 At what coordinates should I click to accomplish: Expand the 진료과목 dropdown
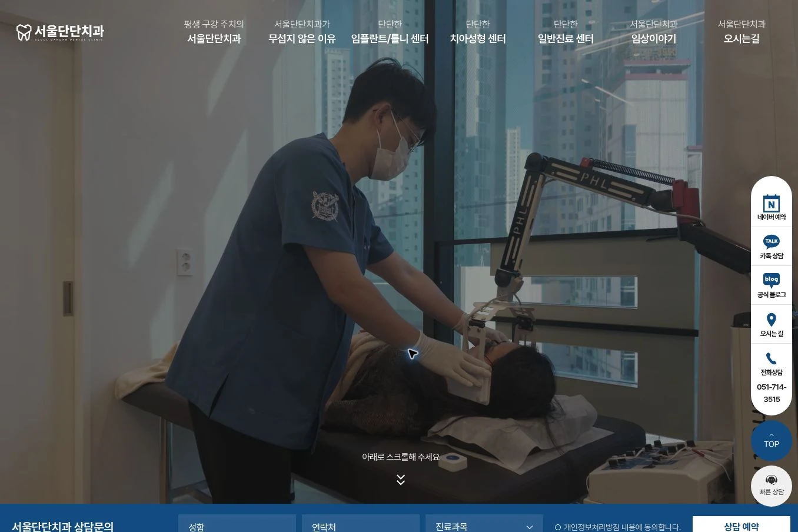point(484,524)
